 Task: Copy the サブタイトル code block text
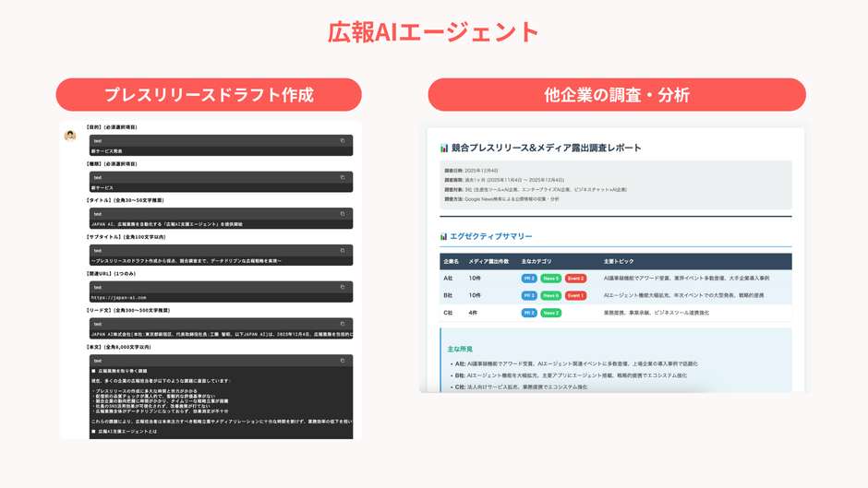342,250
